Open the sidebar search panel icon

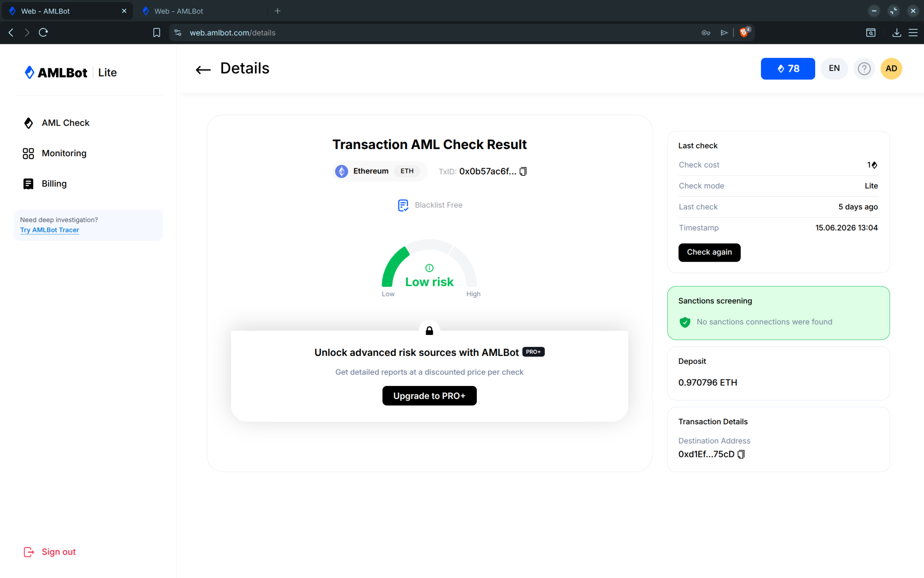871,33
